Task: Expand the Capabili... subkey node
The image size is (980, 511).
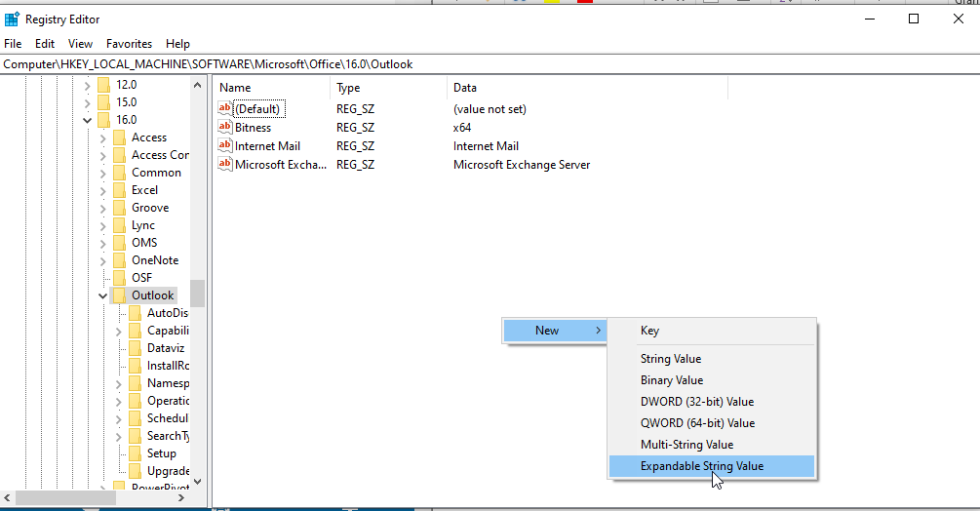Action: pyautogui.click(x=118, y=332)
